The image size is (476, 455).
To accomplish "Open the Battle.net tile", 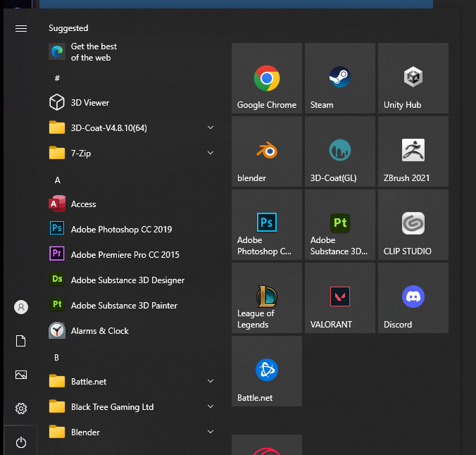I will (x=267, y=371).
